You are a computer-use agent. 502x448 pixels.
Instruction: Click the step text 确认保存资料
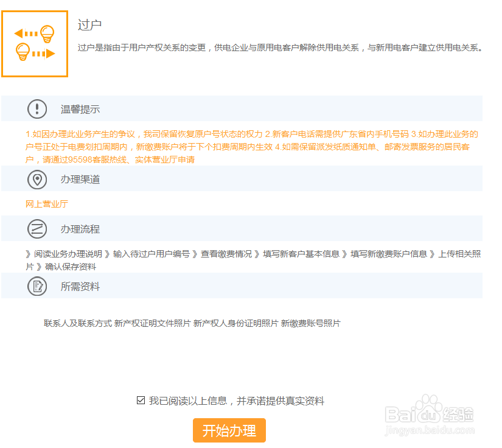pos(71,267)
